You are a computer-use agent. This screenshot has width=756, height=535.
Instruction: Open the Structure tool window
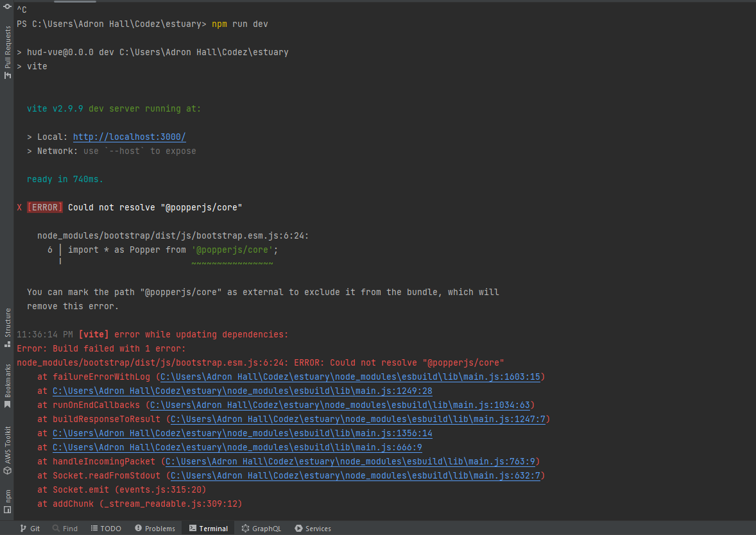pos(7,327)
